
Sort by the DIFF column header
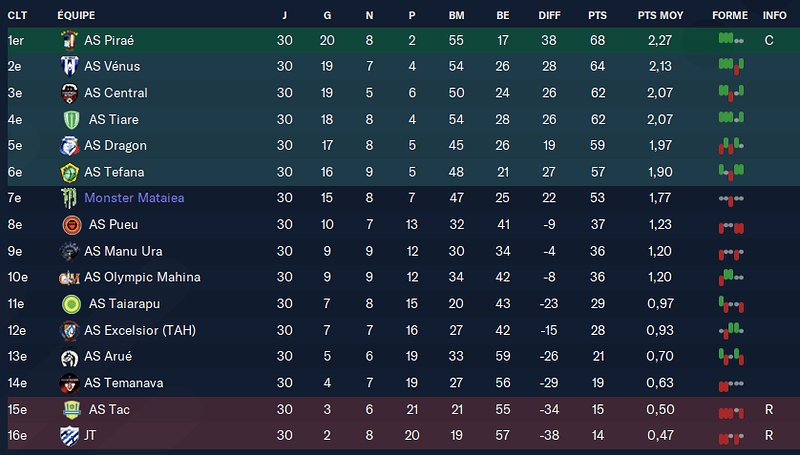[x=549, y=15]
